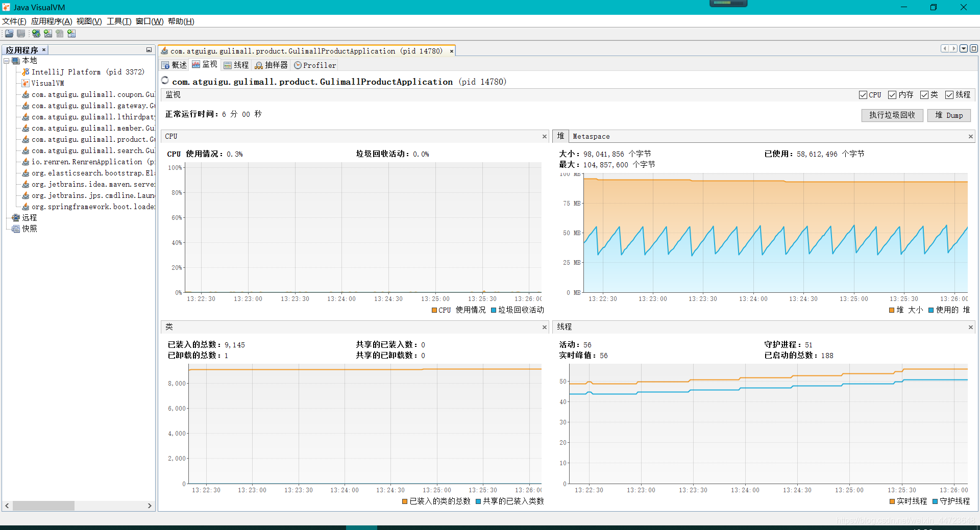This screenshot has height=530, width=980.
Task: Click the orange CPU 使用情况 legend swatch
Action: (x=434, y=310)
